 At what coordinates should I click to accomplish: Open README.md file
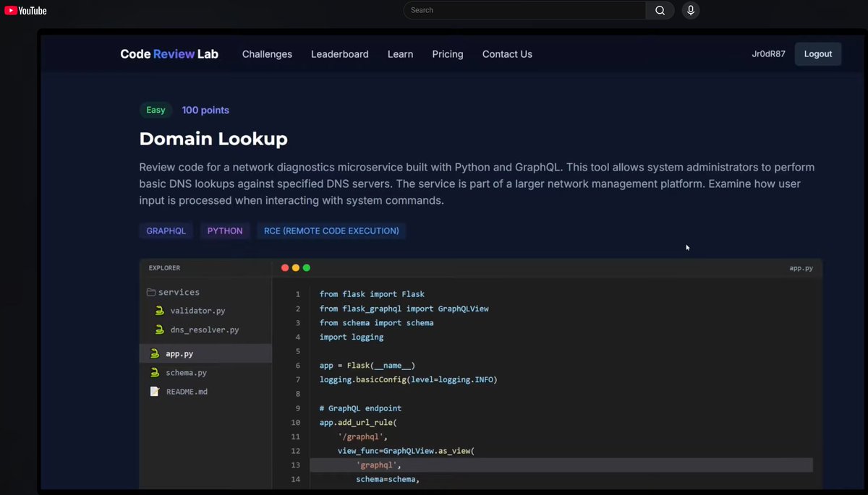[187, 392]
